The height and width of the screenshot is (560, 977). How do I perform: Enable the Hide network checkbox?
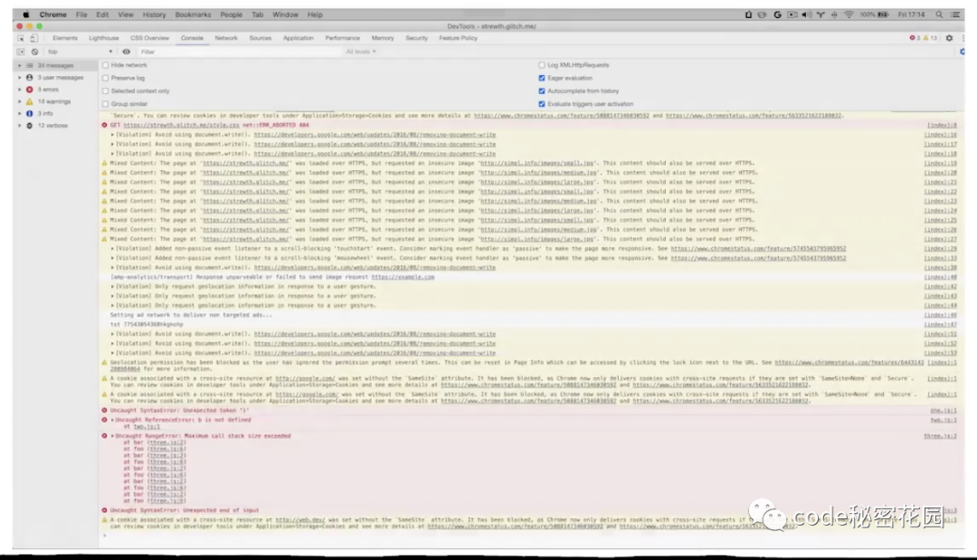coord(105,65)
